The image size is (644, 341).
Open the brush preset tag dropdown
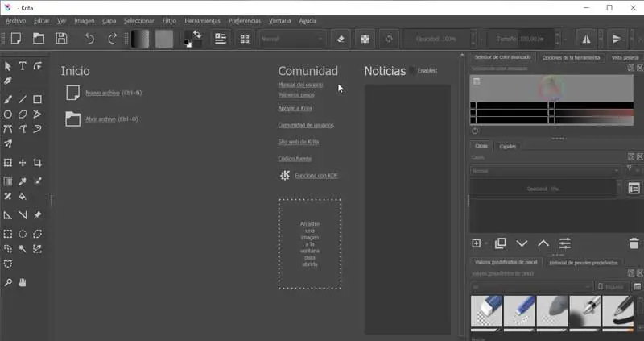pyautogui.click(x=532, y=286)
